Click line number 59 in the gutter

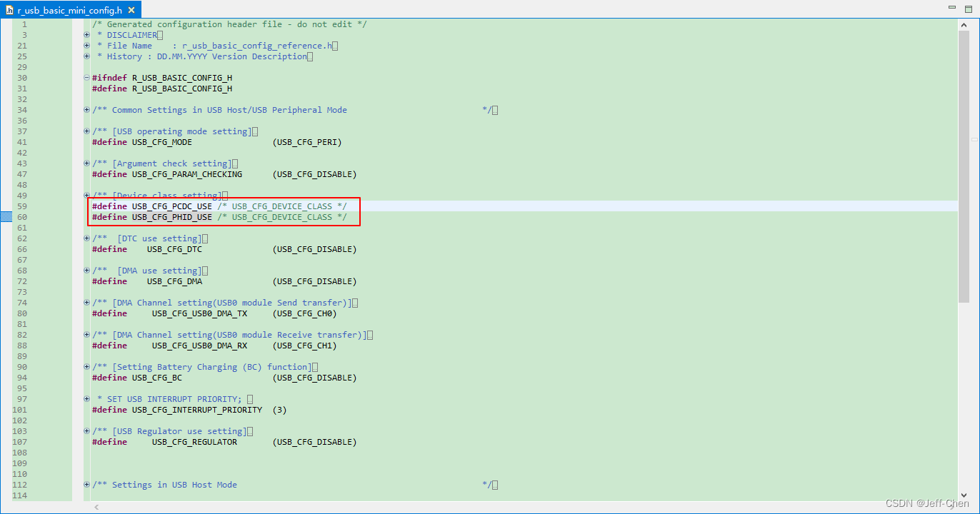tap(22, 206)
